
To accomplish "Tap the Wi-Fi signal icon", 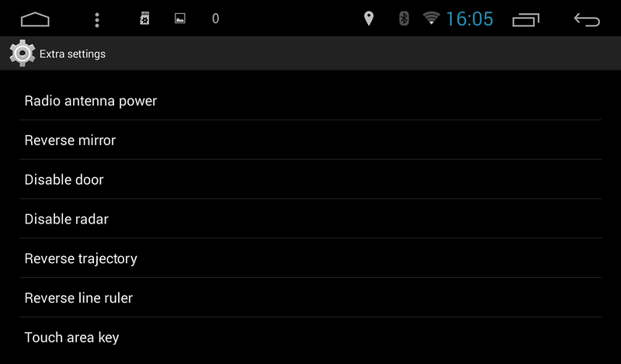I will pyautogui.click(x=432, y=18).
